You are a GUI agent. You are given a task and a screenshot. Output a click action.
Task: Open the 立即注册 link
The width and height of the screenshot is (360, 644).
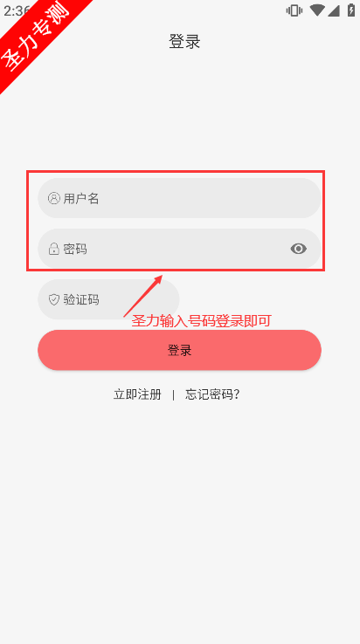[x=137, y=394]
